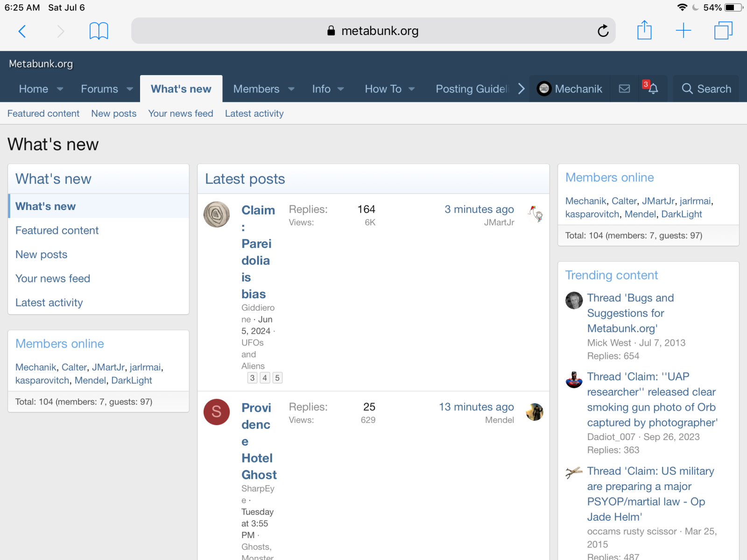Expand the Home menu dropdown arrow
This screenshot has height=560, width=747.
click(60, 89)
